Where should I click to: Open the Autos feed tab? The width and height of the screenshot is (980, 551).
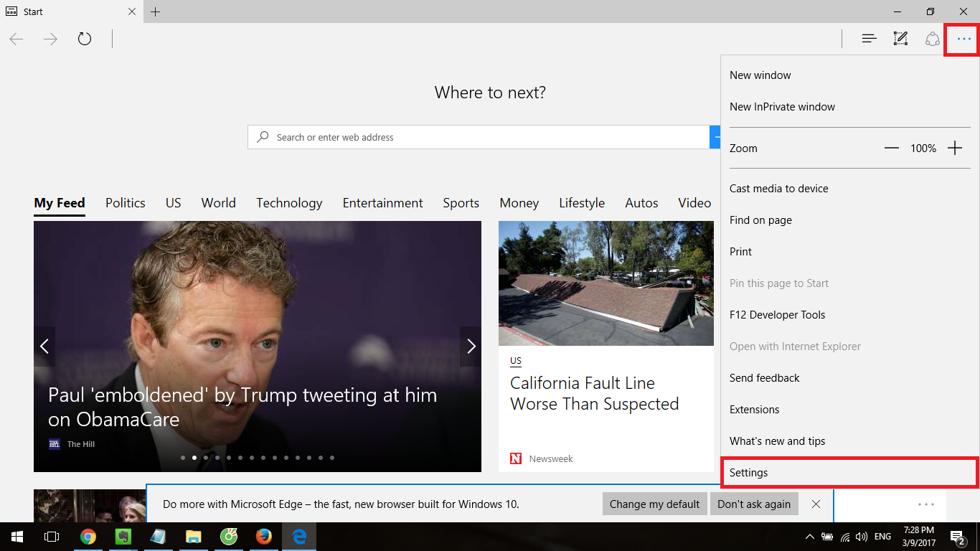(x=641, y=203)
